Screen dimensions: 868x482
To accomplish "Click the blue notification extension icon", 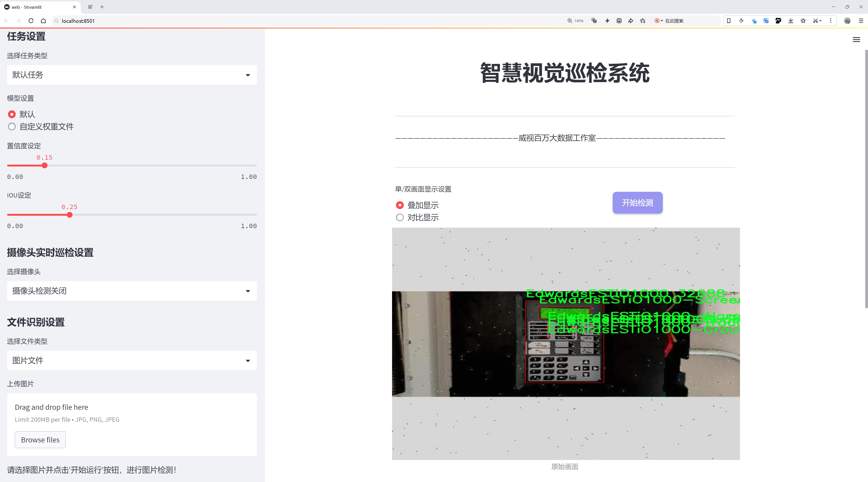I will pos(754,20).
